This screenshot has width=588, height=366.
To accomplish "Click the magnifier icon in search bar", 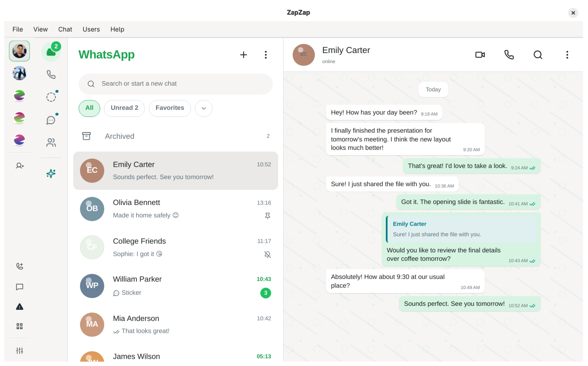I will click(91, 84).
